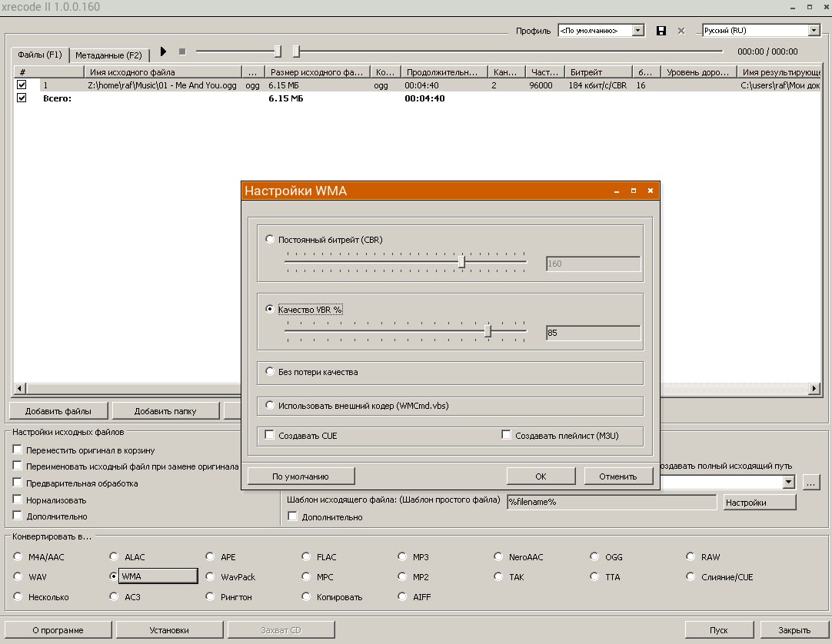This screenshot has width=832, height=644.
Task: Choose APE output format
Action: pos(210,556)
